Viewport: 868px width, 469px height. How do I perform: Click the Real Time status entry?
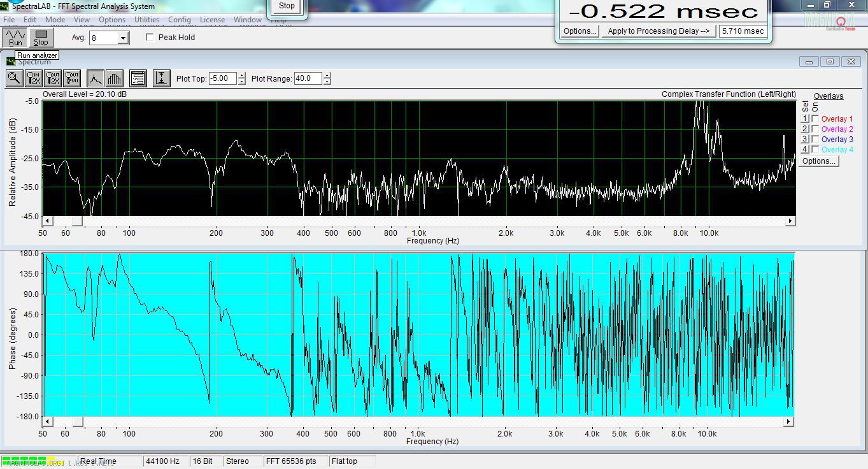coord(110,461)
